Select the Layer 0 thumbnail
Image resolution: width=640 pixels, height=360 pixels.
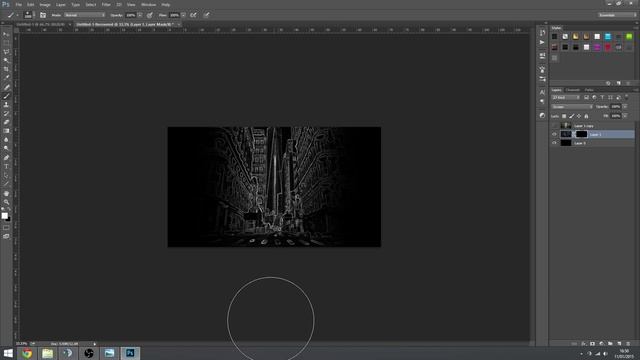click(566, 143)
